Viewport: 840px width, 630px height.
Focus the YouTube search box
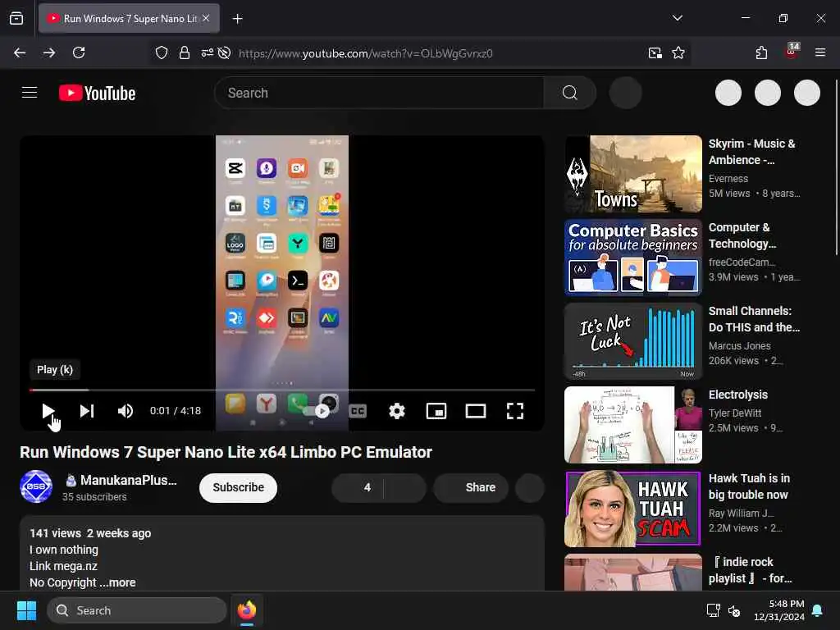(379, 93)
